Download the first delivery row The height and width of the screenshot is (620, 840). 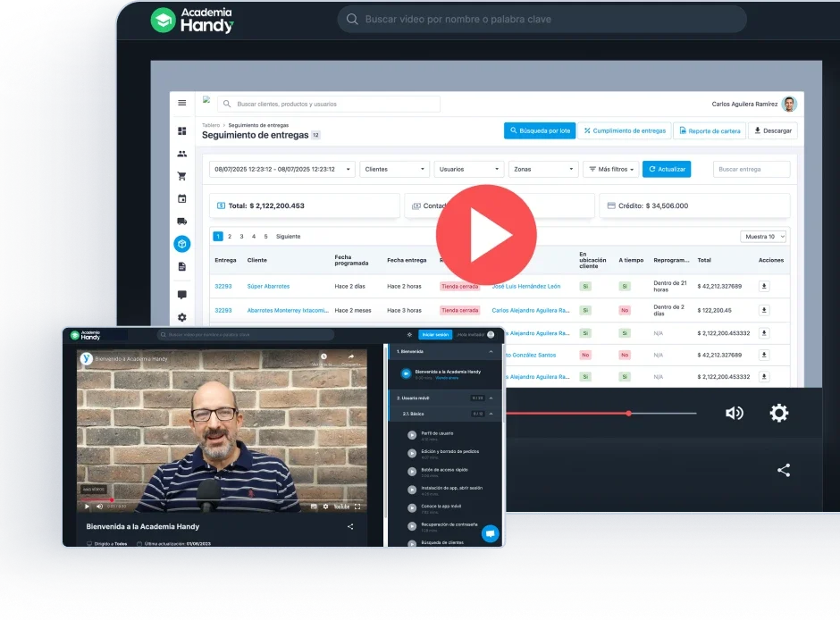tap(764, 287)
